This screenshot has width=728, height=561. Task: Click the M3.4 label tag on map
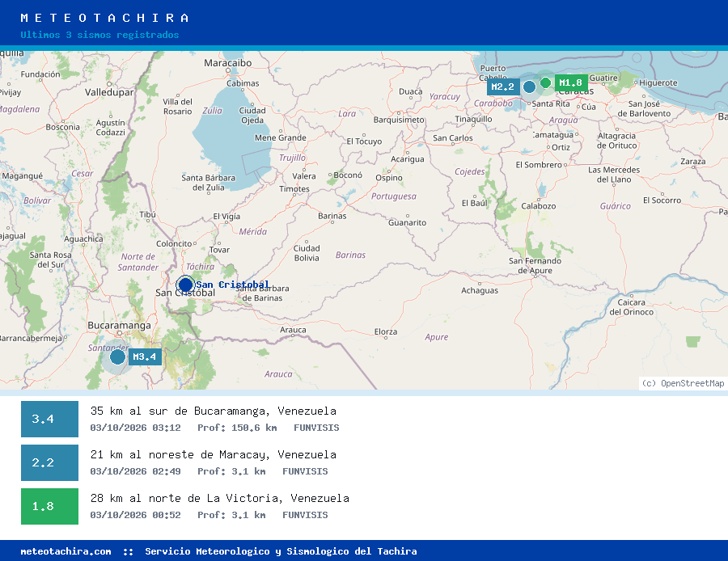pyautogui.click(x=145, y=356)
